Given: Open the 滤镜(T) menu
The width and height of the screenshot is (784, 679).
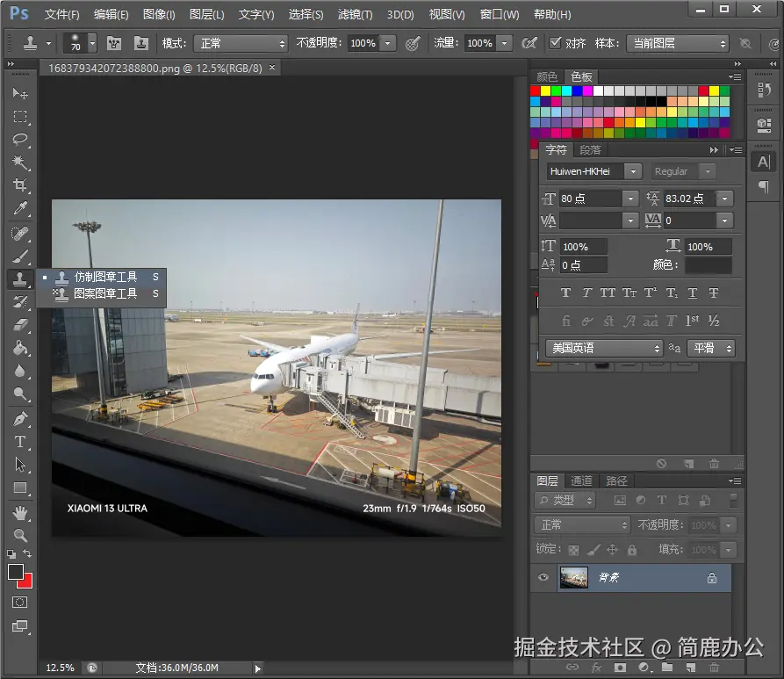Looking at the screenshot, I should 355,15.
